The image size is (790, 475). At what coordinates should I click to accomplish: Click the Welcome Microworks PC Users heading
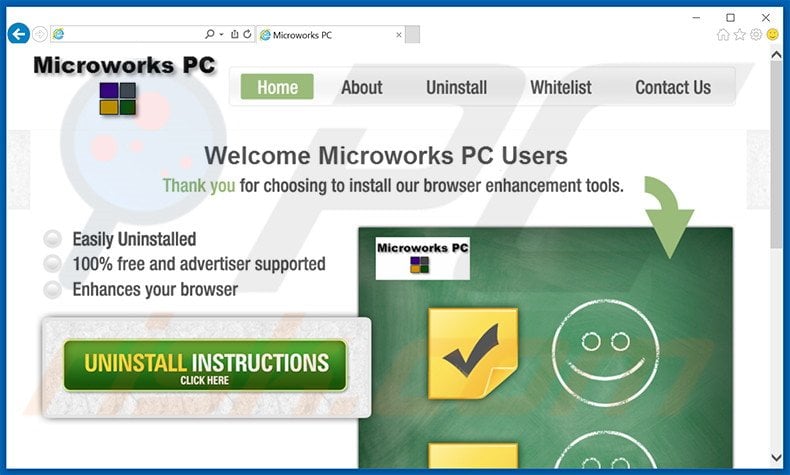tap(385, 156)
